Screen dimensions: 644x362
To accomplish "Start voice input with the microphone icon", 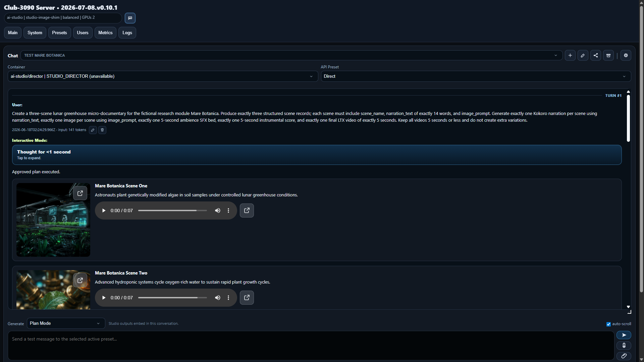I will point(624,346).
